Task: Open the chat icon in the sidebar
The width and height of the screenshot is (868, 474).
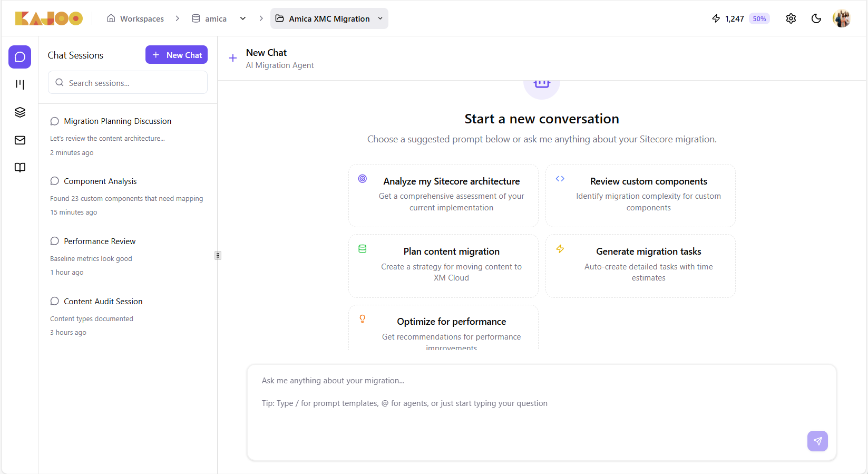Action: tap(20, 57)
